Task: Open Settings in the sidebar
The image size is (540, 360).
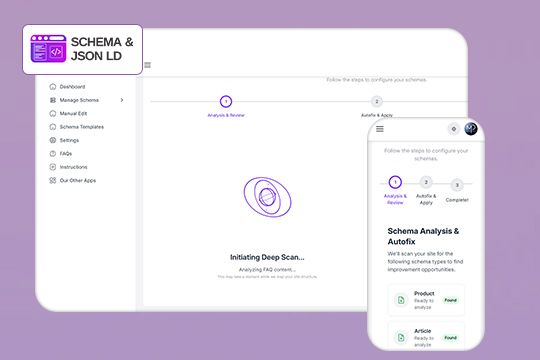Action: (69, 141)
